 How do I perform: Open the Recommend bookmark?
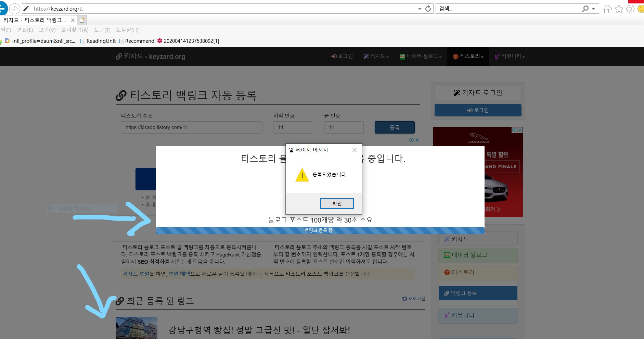click(137, 41)
